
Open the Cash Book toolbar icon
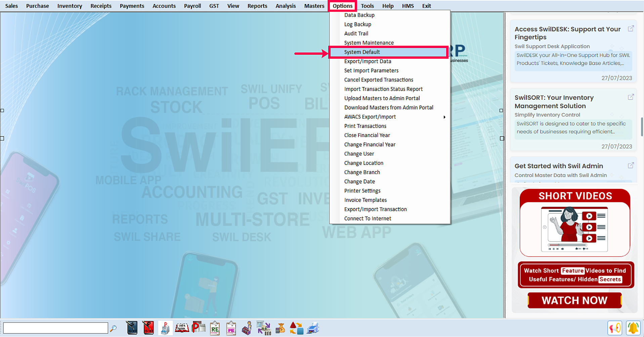click(x=182, y=328)
